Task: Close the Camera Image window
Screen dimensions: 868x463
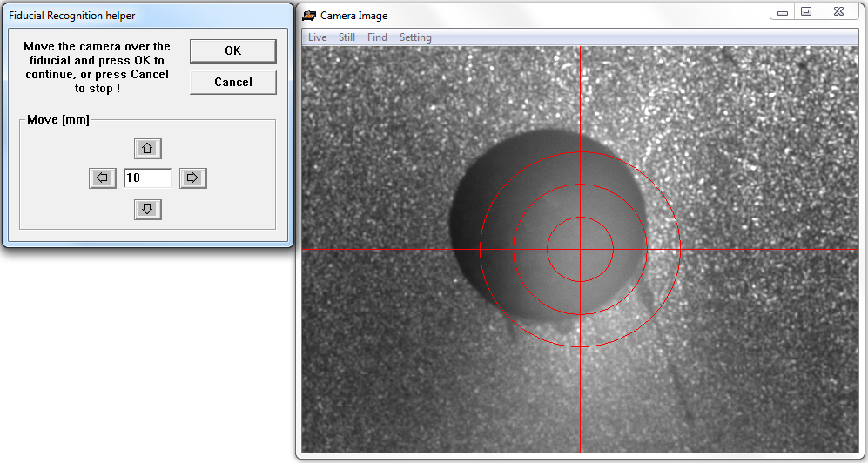Action: pyautogui.click(x=838, y=12)
